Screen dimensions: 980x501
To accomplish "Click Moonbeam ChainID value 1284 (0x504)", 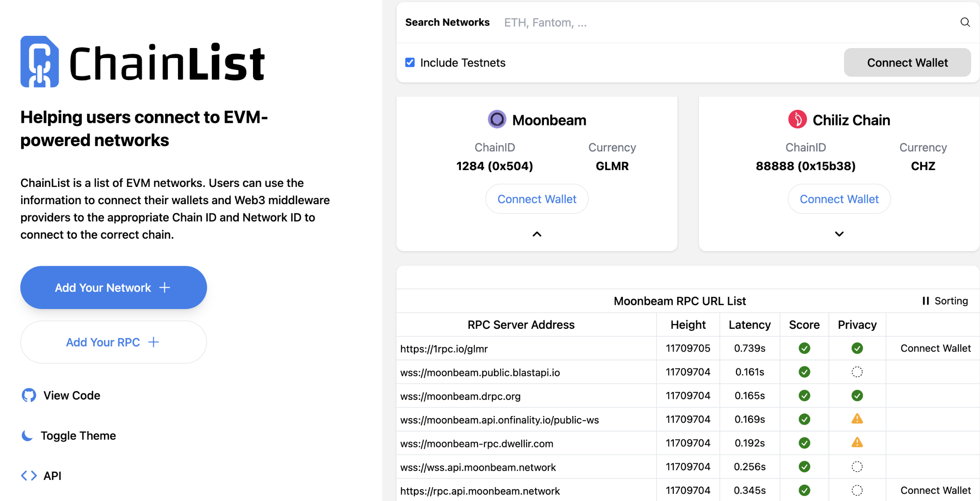I will (495, 166).
